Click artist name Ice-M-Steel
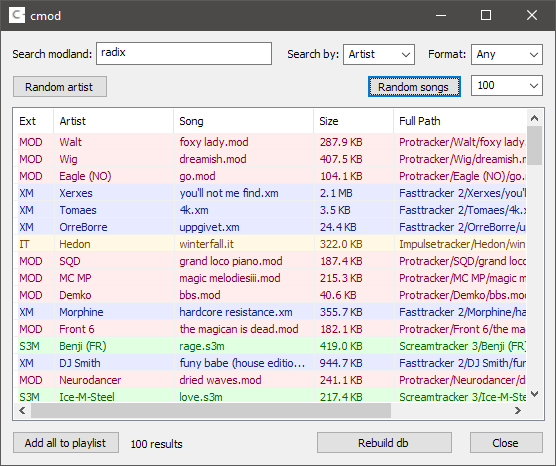This screenshot has width=556, height=466. click(87, 397)
